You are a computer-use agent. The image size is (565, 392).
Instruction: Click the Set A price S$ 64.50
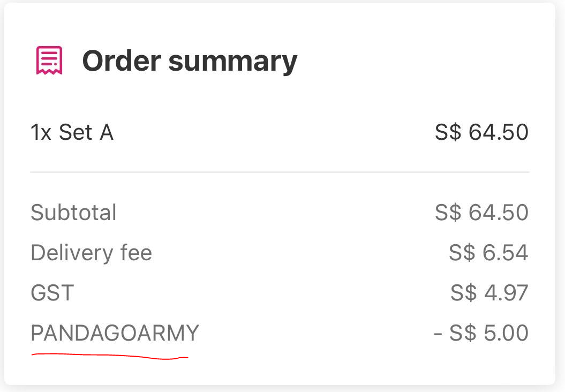pyautogui.click(x=481, y=132)
